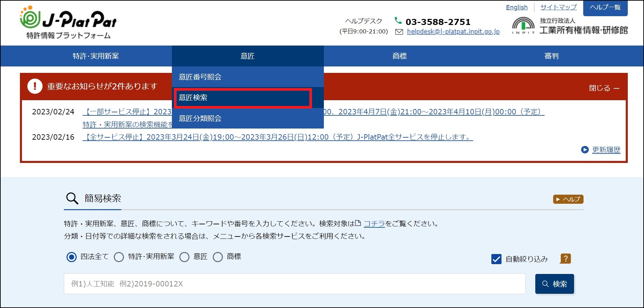Click the red exclamation alert icon

pyautogui.click(x=35, y=86)
